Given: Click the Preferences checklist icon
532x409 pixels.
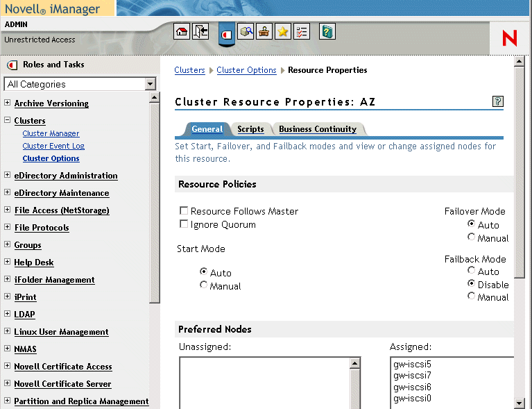Looking at the screenshot, I should (x=302, y=31).
